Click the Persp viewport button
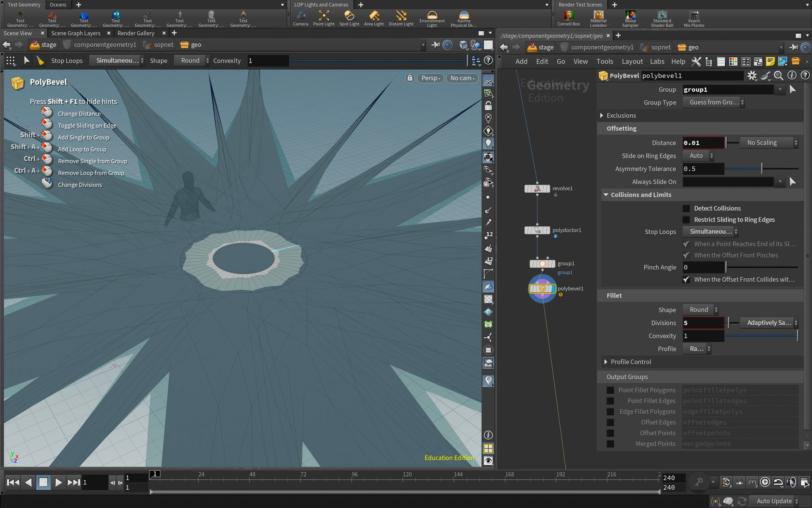The width and height of the screenshot is (812, 508). tap(430, 78)
